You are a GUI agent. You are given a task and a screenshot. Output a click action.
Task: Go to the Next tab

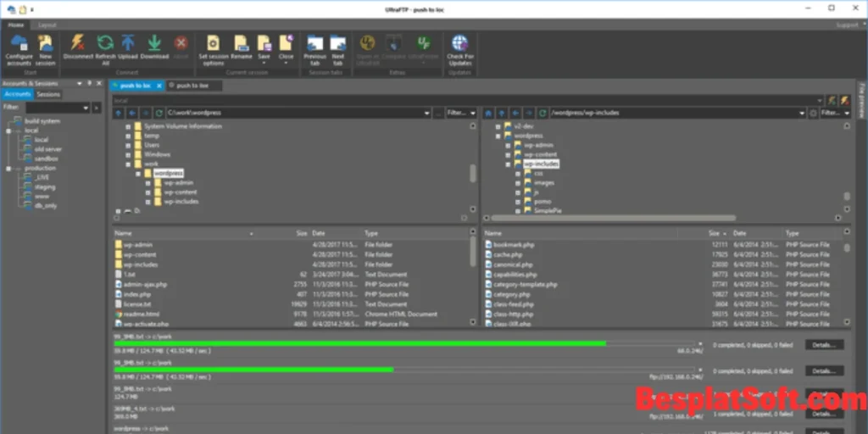coord(337,49)
